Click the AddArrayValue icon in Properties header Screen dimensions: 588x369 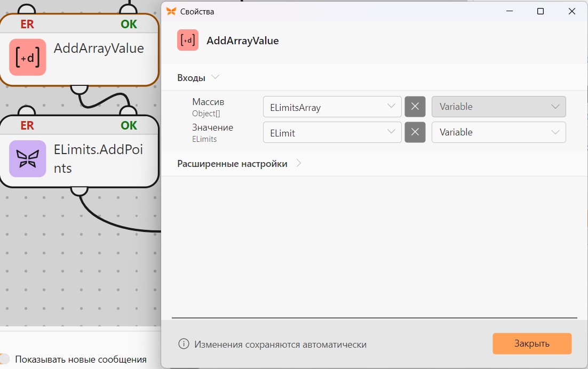pos(188,40)
